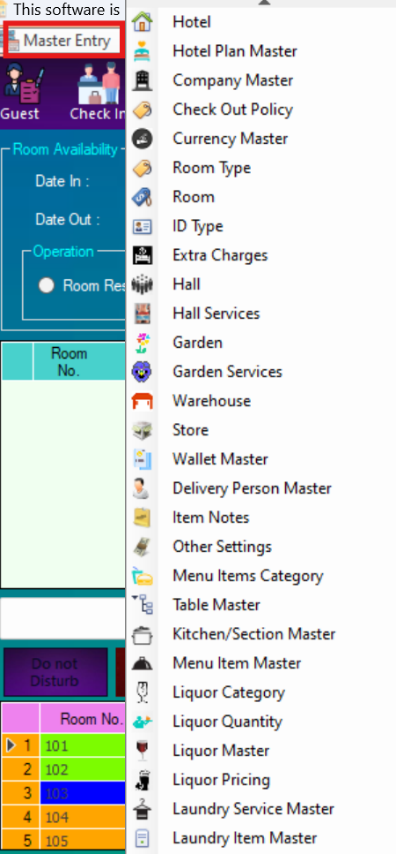Click the Menu Items Category icon

142,576
